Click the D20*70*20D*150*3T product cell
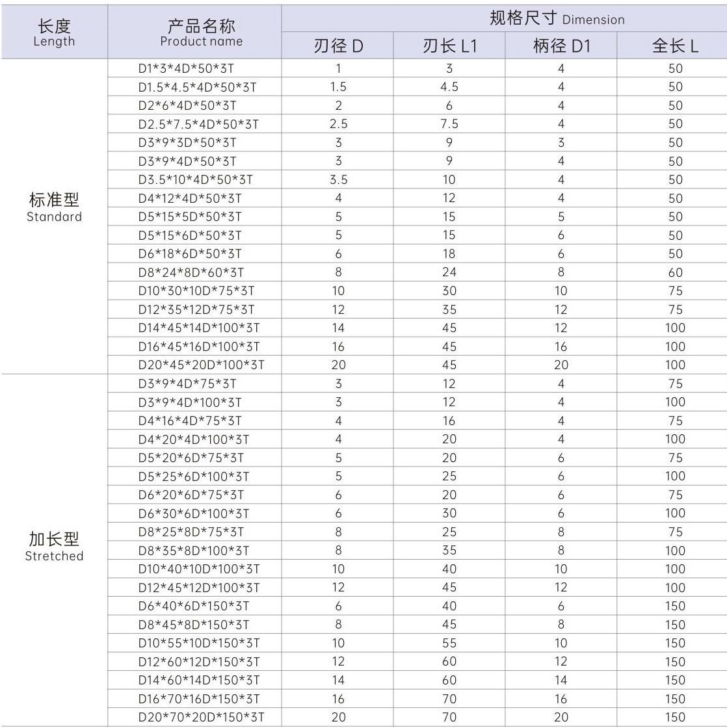This screenshot has width=727, height=728. (201, 718)
